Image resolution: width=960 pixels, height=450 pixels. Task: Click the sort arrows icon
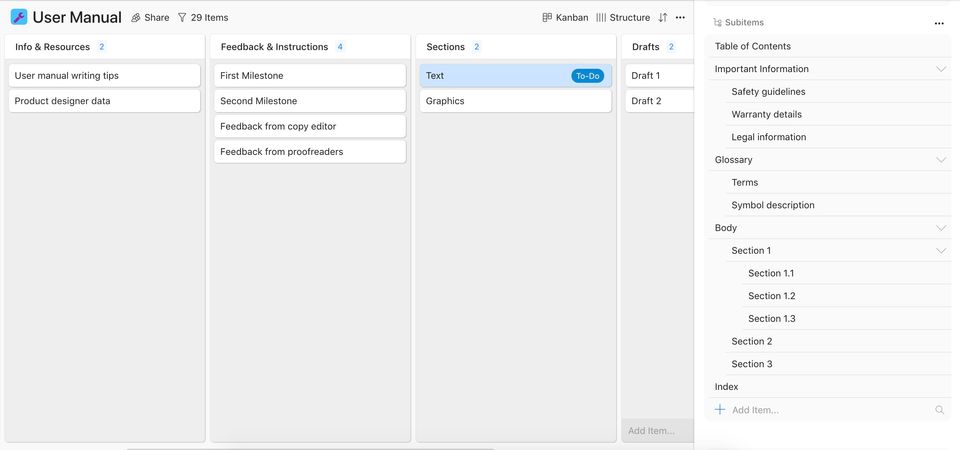coord(662,18)
